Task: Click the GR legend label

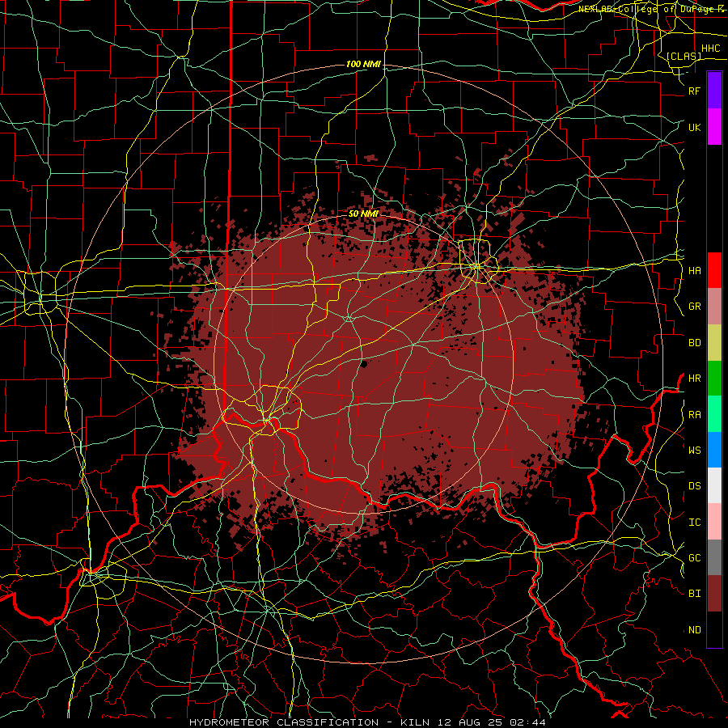Action: click(695, 307)
